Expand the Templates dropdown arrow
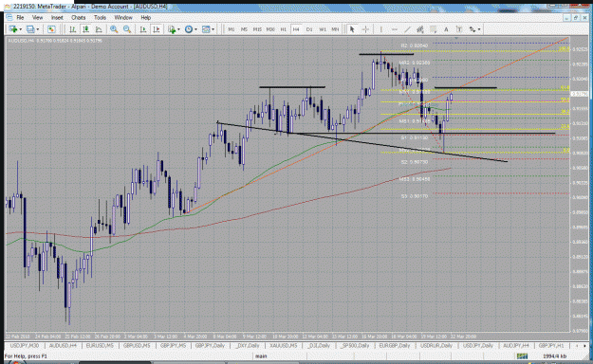The height and width of the screenshot is (364, 593). coord(213,29)
